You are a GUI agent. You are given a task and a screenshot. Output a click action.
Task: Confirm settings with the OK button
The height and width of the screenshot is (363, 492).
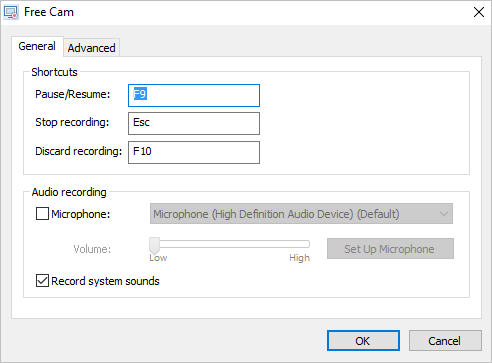[x=363, y=341]
